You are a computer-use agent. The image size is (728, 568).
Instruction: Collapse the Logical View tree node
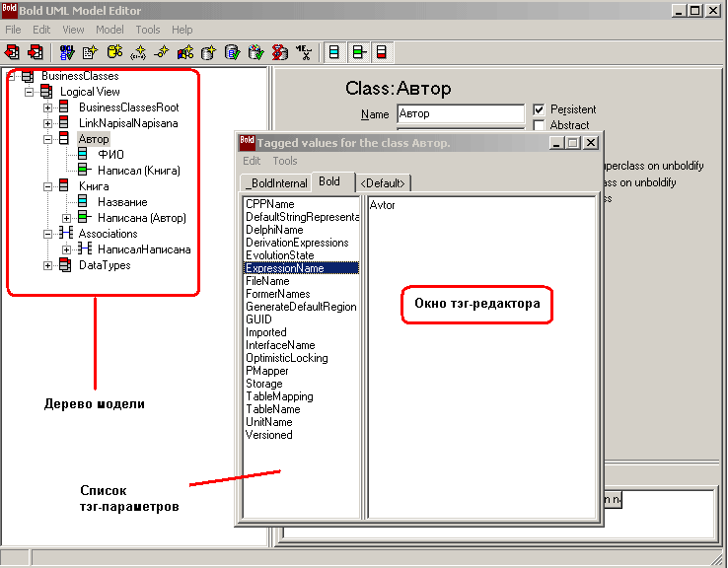30,92
